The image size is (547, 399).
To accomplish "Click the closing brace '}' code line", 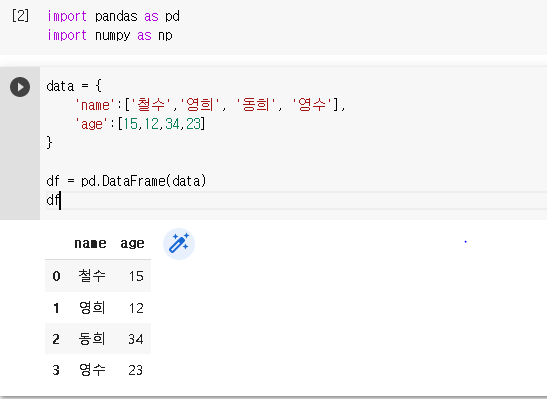I will click(49, 143).
